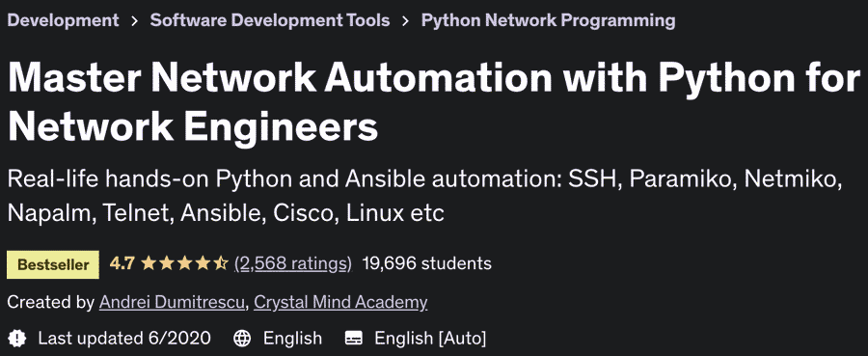Select the course title heading
The image size is (868, 356).
tap(434, 103)
